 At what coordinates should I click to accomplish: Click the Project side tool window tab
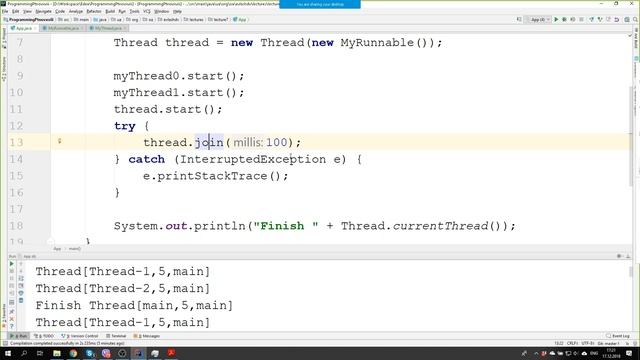(x=4, y=39)
